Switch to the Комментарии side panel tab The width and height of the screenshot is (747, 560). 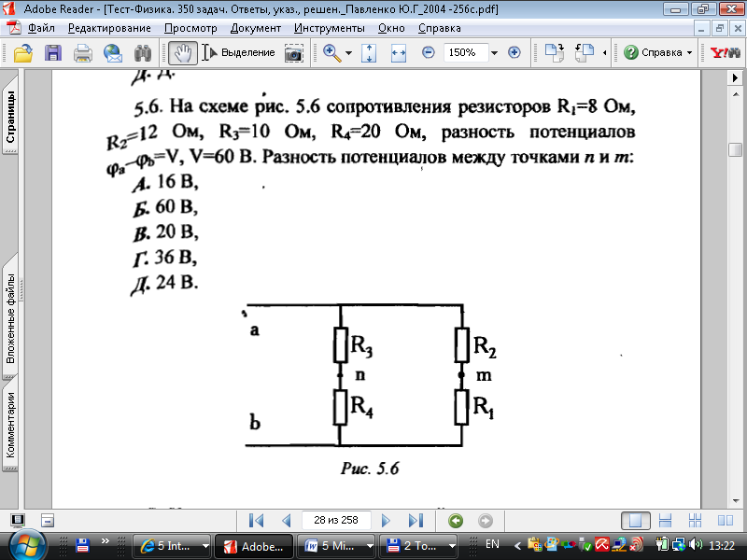(x=10, y=424)
